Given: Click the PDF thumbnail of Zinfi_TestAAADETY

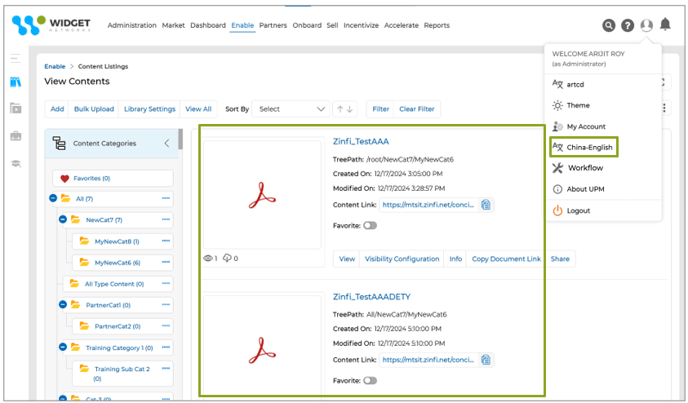Looking at the screenshot, I should click(x=262, y=351).
